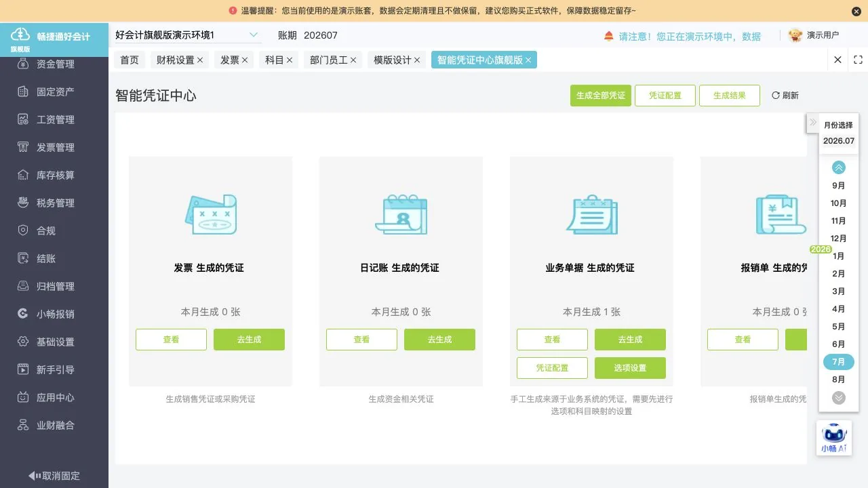
Task: Close the 部门员工 tab
Action: (x=353, y=60)
